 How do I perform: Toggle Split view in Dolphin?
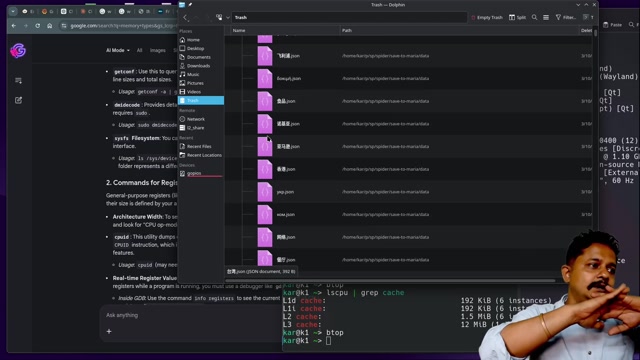(x=517, y=18)
